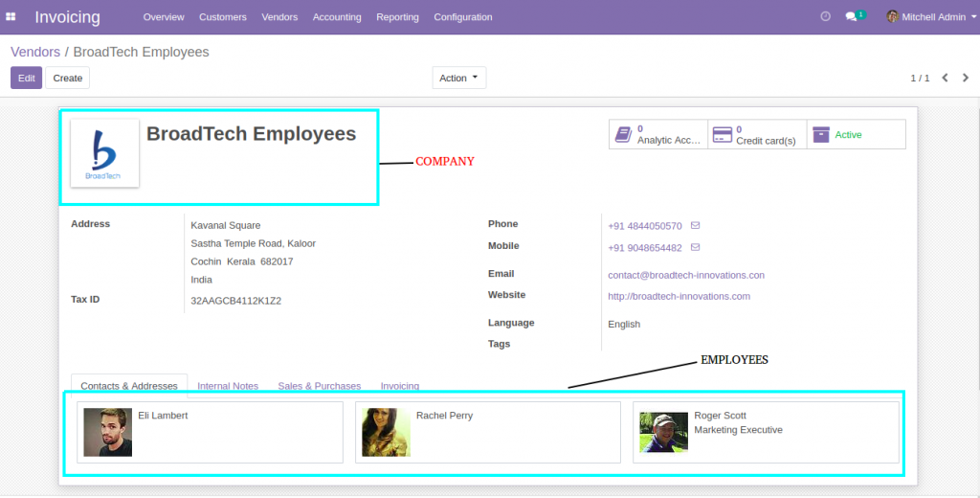Click the BroadTech Employees record title
Image resolution: width=980 pixels, height=498 pixels.
pyautogui.click(x=252, y=134)
